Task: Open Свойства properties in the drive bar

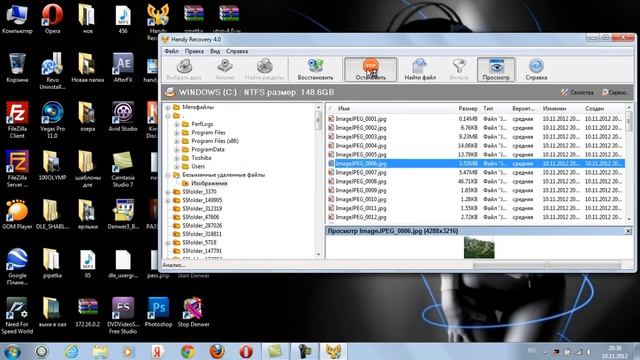Action: point(577,93)
